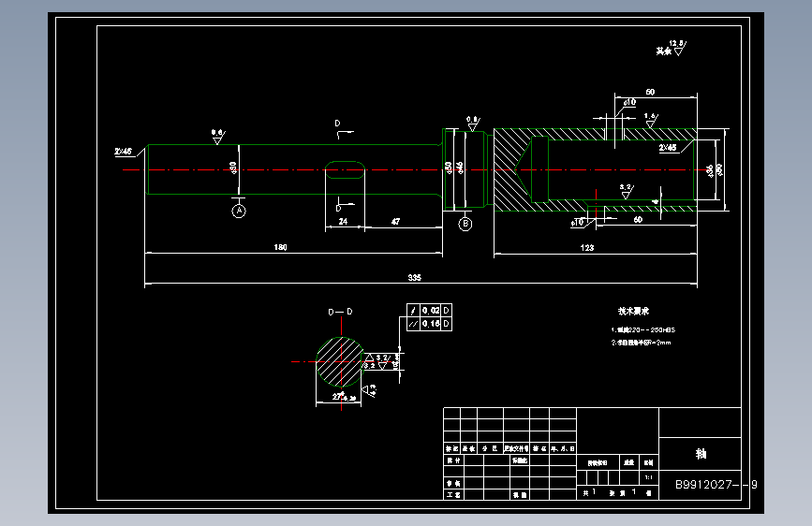Select the 47 dimension beside the keyway
The image size is (812, 526).
[x=395, y=222]
